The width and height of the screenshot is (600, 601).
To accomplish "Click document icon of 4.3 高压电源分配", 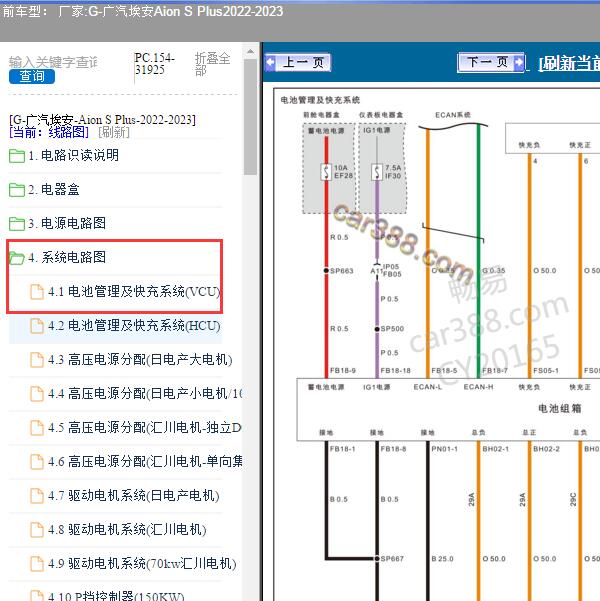I will pyautogui.click(x=37, y=360).
